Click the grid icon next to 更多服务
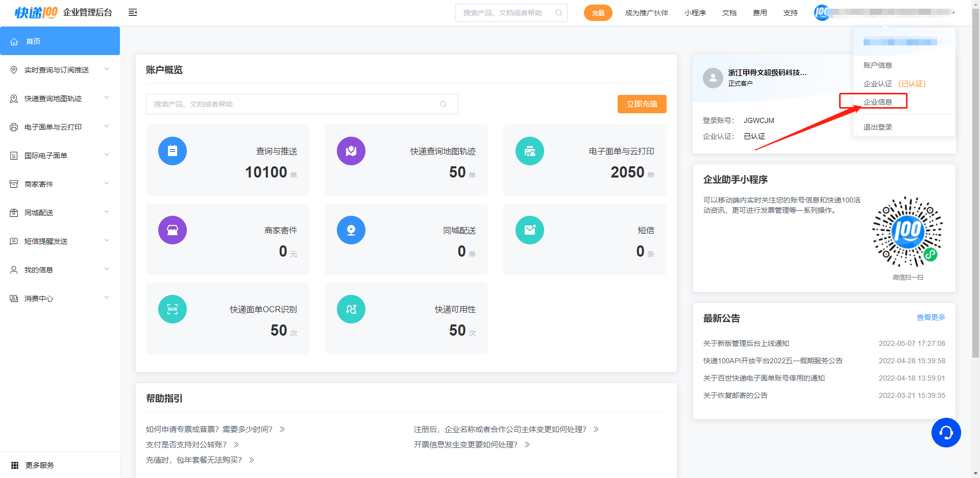 [x=15, y=465]
